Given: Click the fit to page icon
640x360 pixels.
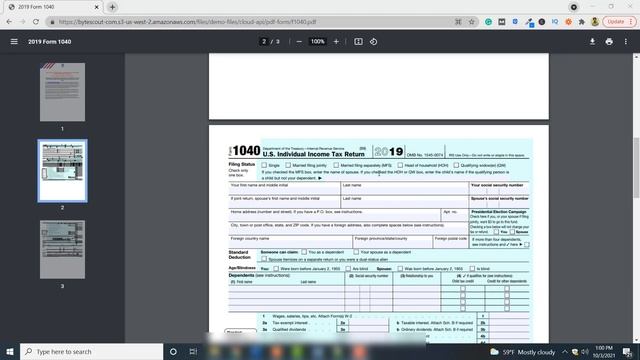Looking at the screenshot, I should click(358, 42).
